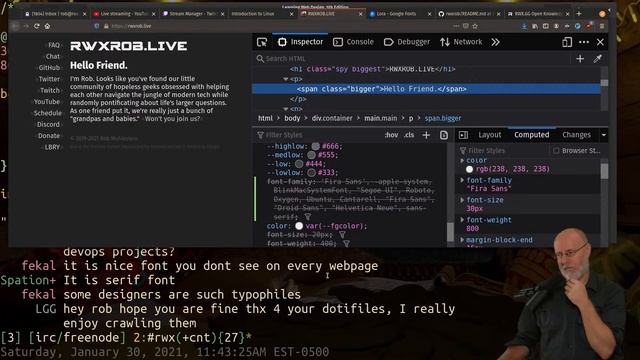640x360 pixels.
Task: Expand the computed font-family property
Action: click(462, 180)
